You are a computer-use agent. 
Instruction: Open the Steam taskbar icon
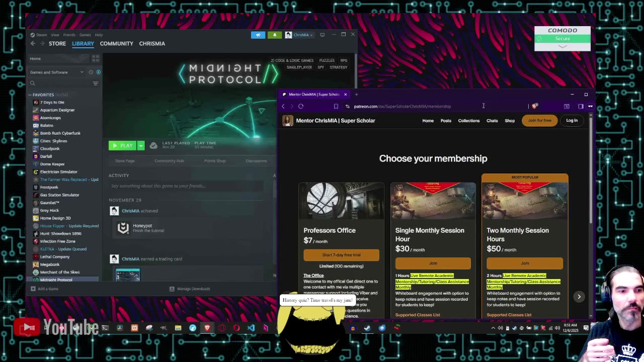[367, 328]
